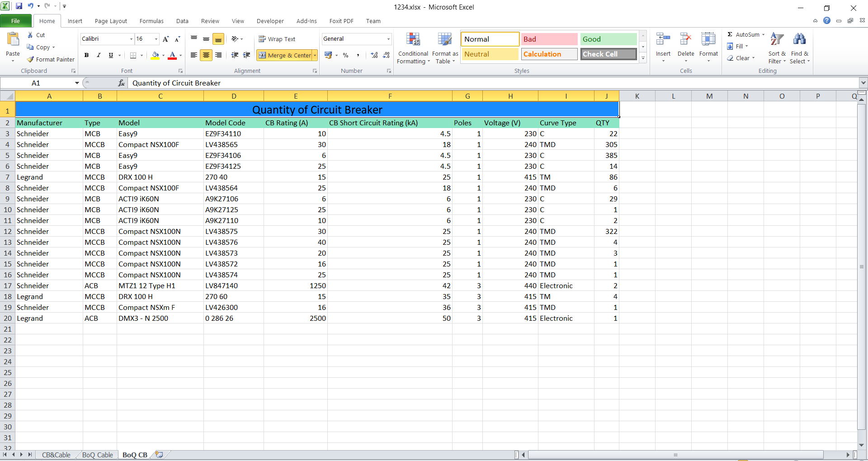This screenshot has height=461, width=868.
Task: Open the font name dropdown
Action: click(132, 39)
